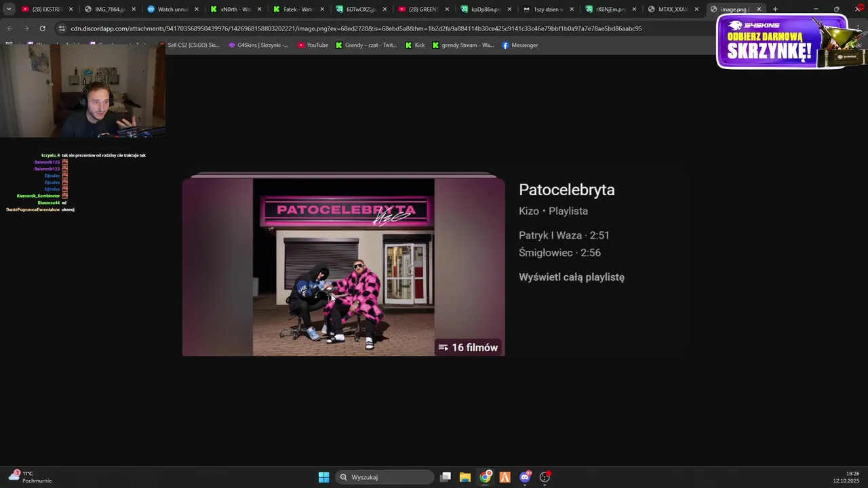Switch to the Fatek Kick tab
The height and width of the screenshot is (488, 868).
coord(297,9)
